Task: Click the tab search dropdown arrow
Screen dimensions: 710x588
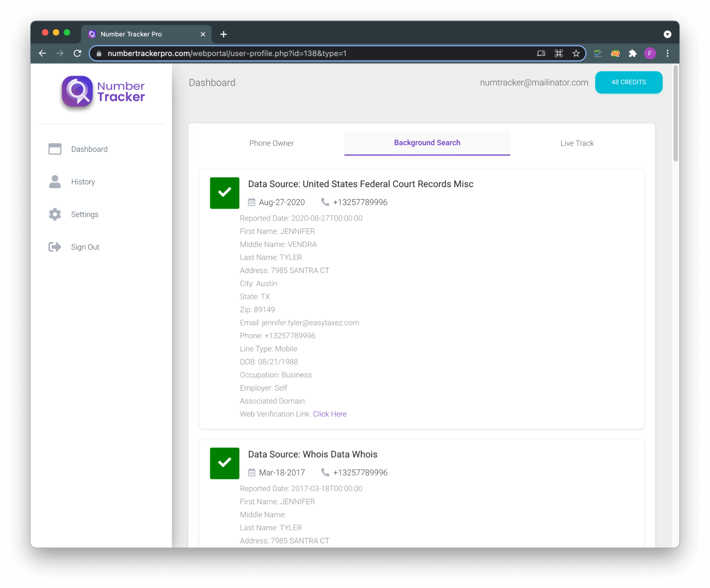Action: pyautogui.click(x=667, y=34)
